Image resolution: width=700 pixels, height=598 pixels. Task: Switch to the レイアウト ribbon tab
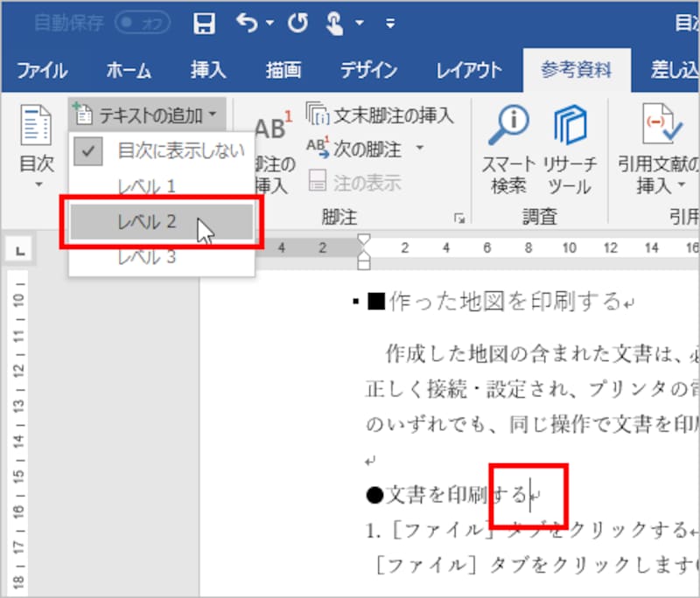(x=467, y=68)
